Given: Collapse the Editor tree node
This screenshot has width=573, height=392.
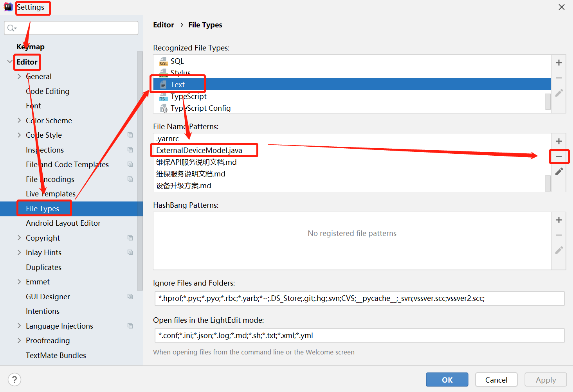Looking at the screenshot, I should pos(9,61).
